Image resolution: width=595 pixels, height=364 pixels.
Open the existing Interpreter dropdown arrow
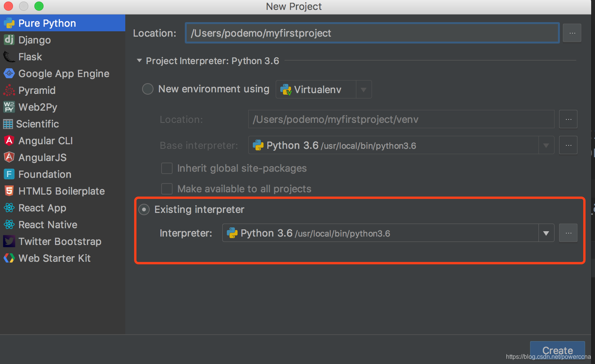click(x=546, y=233)
